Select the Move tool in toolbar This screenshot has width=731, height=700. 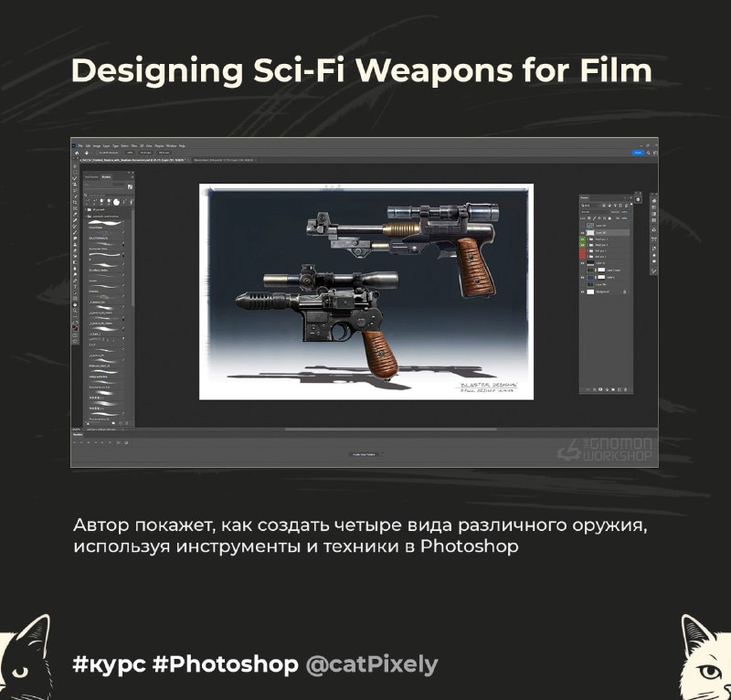pos(75,166)
